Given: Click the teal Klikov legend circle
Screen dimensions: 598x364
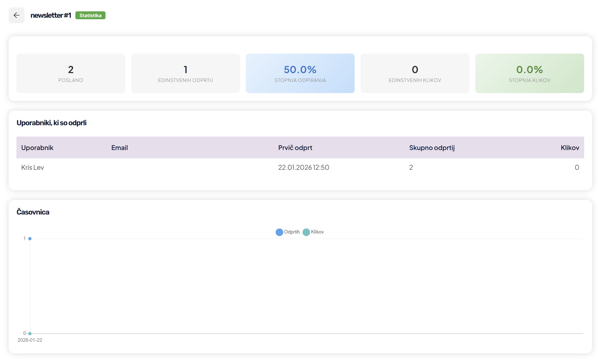Looking at the screenshot, I should click(x=306, y=232).
